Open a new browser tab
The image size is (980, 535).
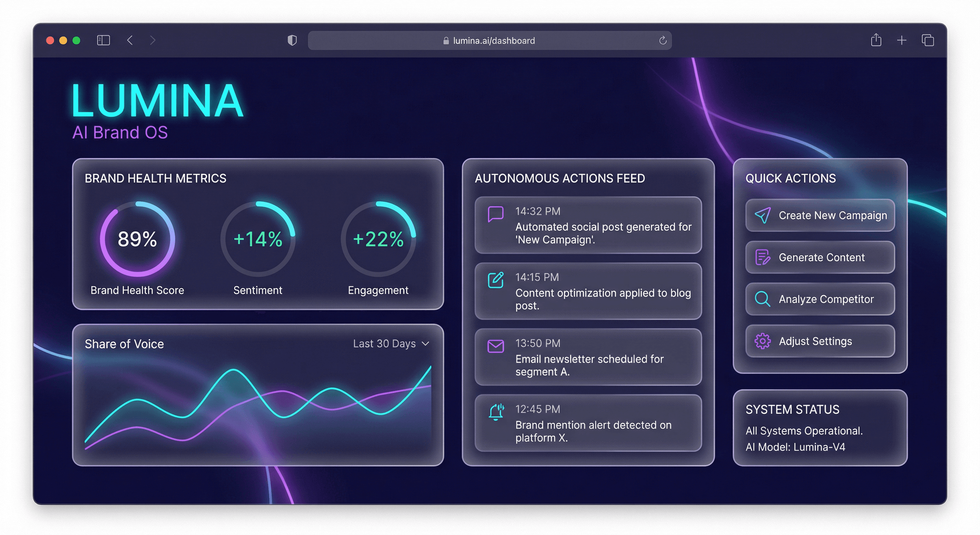(901, 40)
